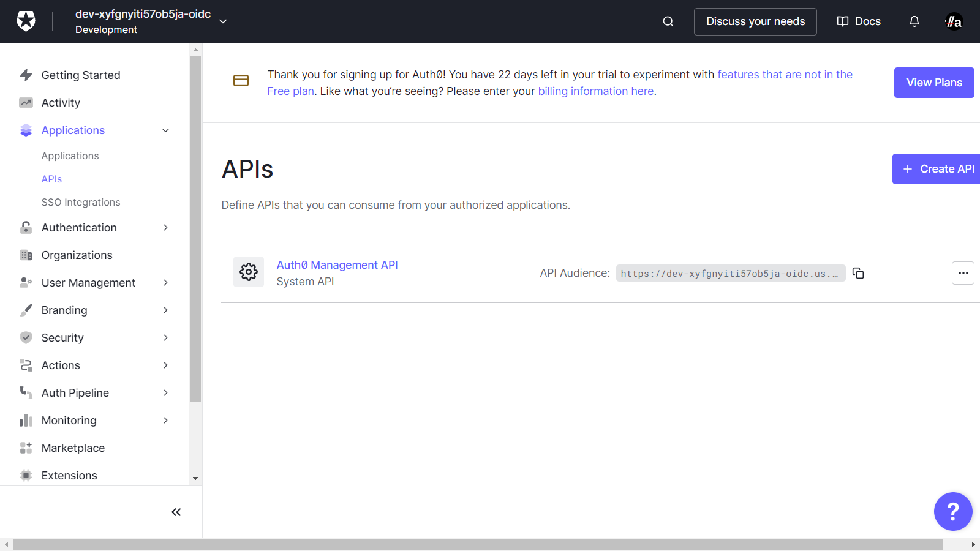Open Marketplace in the sidebar

click(73, 448)
